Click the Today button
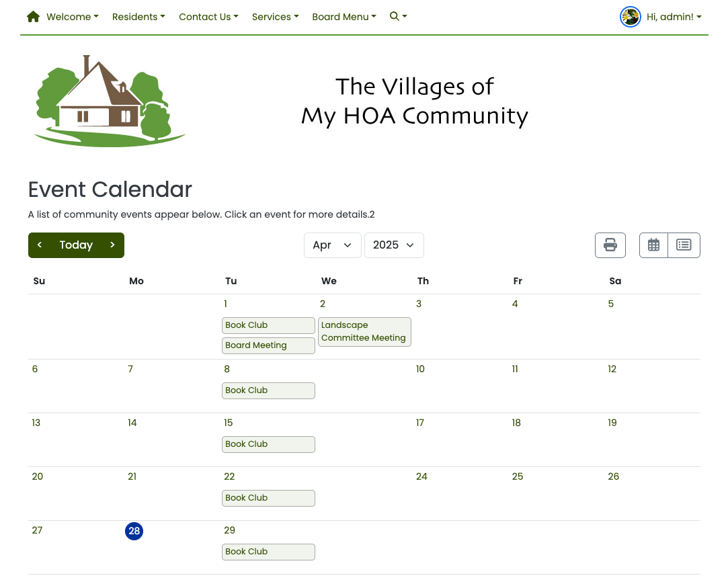This screenshot has width=728, height=588. [x=76, y=245]
